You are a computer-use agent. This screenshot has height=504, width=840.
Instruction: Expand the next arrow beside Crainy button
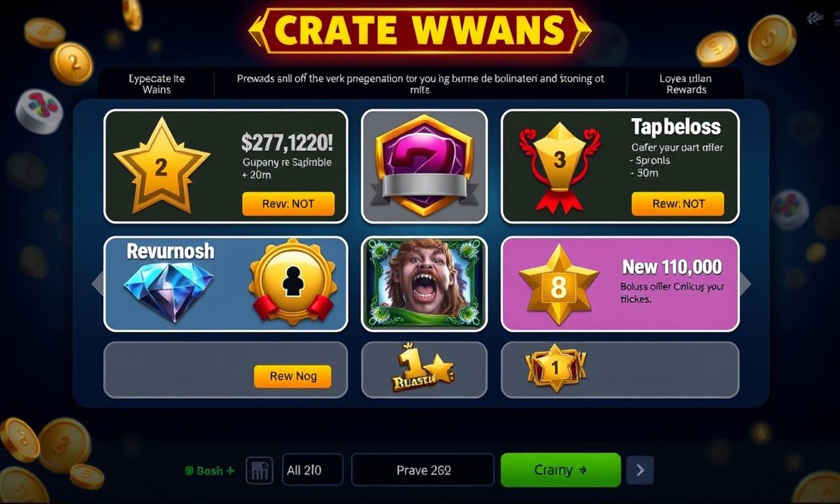(640, 470)
